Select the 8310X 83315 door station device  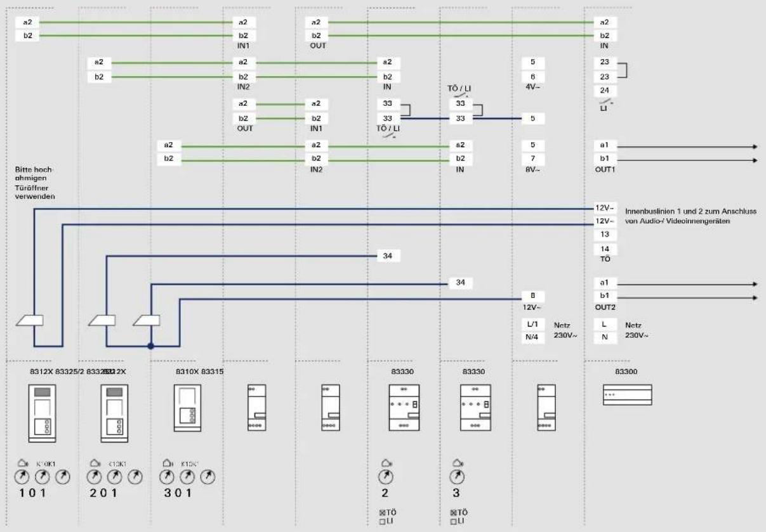(188, 408)
